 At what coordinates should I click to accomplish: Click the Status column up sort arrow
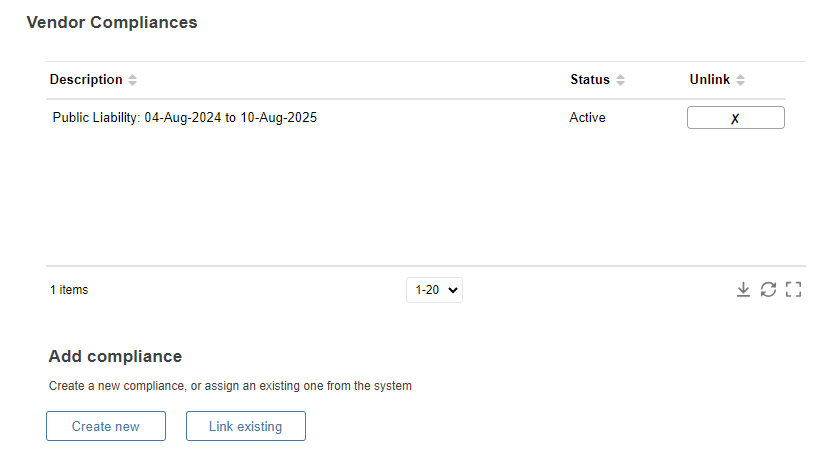pyautogui.click(x=620, y=77)
